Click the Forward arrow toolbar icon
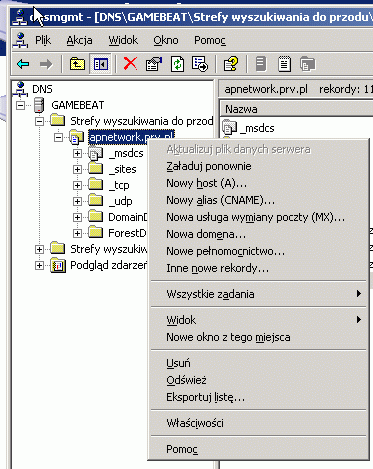 pyautogui.click(x=46, y=64)
